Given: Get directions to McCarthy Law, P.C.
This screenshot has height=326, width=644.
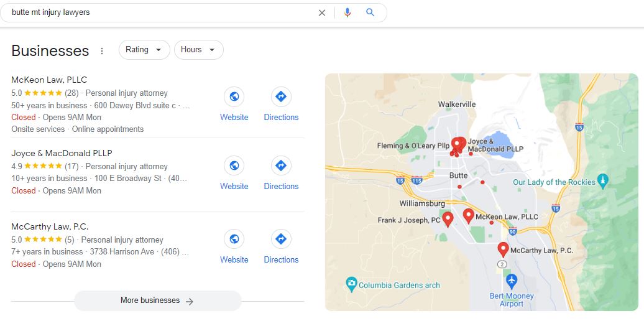Looking at the screenshot, I should coord(281,239).
